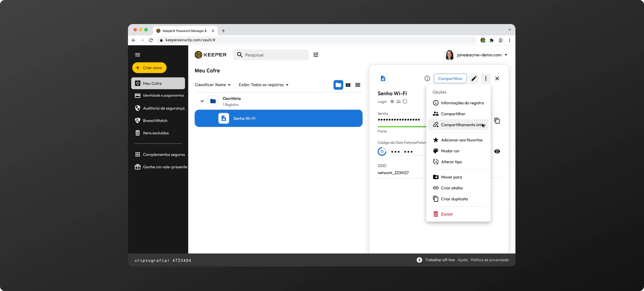The height and width of the screenshot is (291, 644).
Task: Click record type icon in detail panel
Action: (383, 78)
